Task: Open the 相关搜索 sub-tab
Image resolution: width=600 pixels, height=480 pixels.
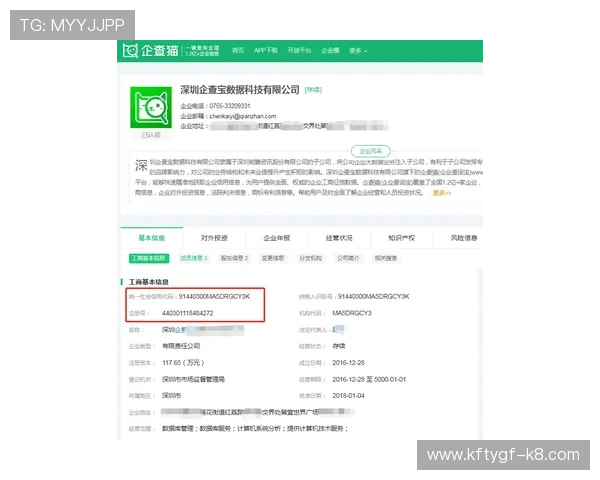Action: point(386,258)
